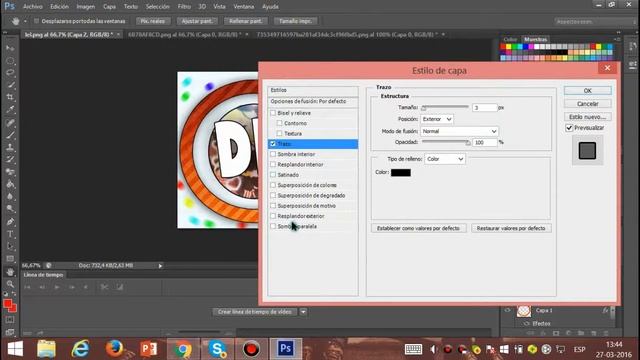Select the Eyedropper tool

(x=10, y=109)
